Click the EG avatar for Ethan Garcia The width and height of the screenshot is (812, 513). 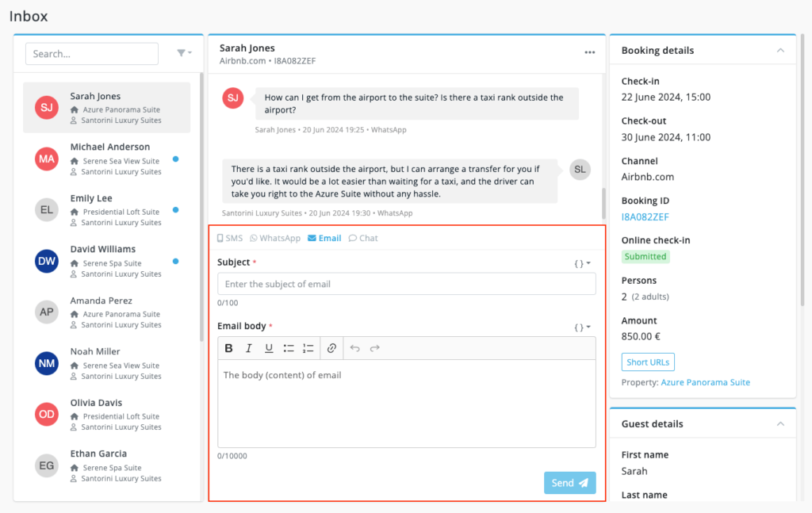47,465
